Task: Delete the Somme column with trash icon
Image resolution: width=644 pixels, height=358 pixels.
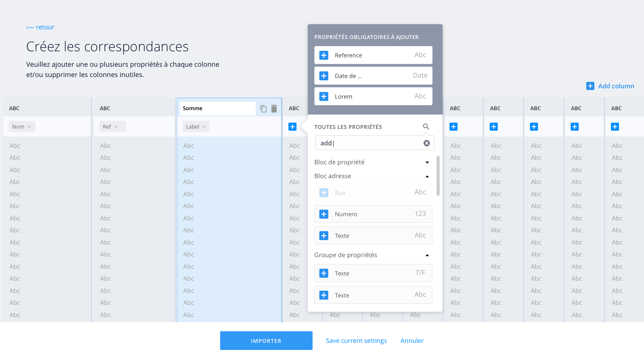Action: point(274,109)
